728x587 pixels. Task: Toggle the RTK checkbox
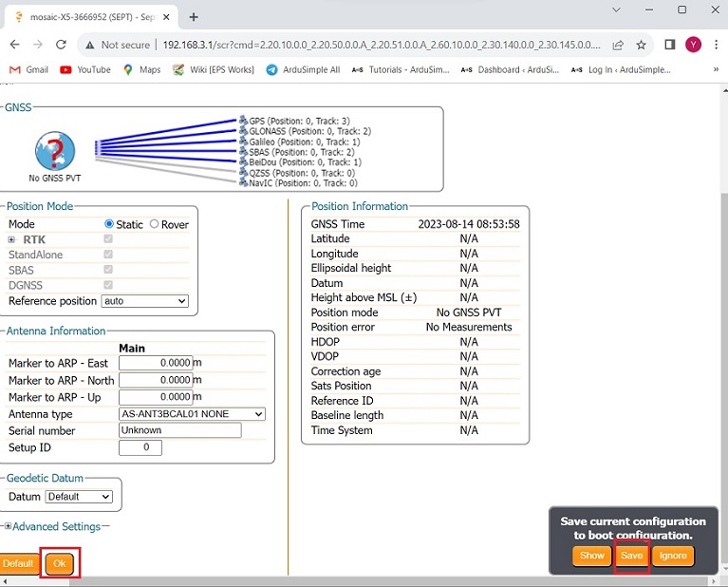(108, 239)
